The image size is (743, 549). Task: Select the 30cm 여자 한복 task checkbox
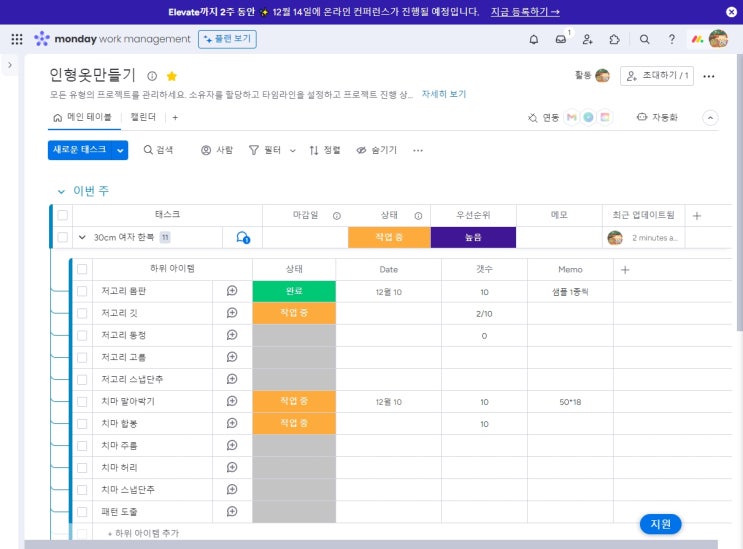(x=62, y=238)
